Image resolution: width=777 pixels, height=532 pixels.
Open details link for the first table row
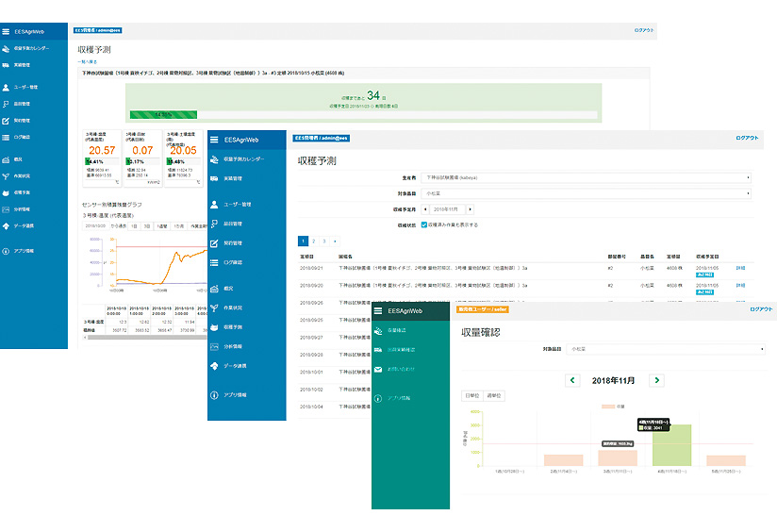pos(739,268)
